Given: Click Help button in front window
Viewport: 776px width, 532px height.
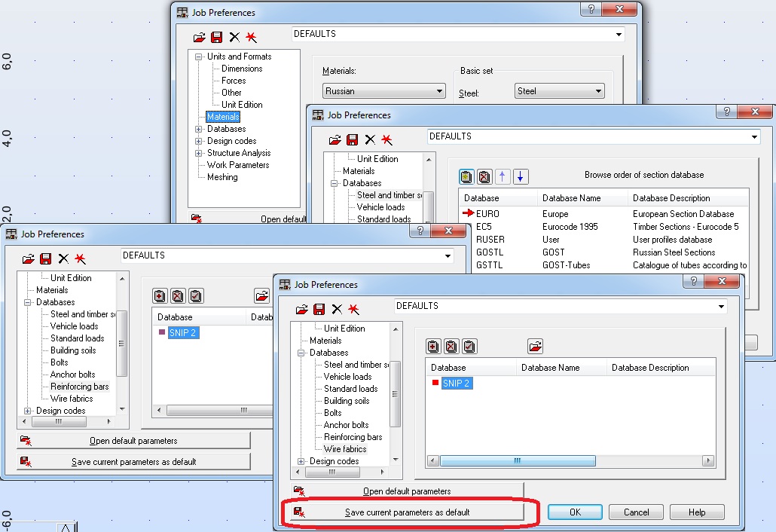Looking at the screenshot, I should 697,512.
